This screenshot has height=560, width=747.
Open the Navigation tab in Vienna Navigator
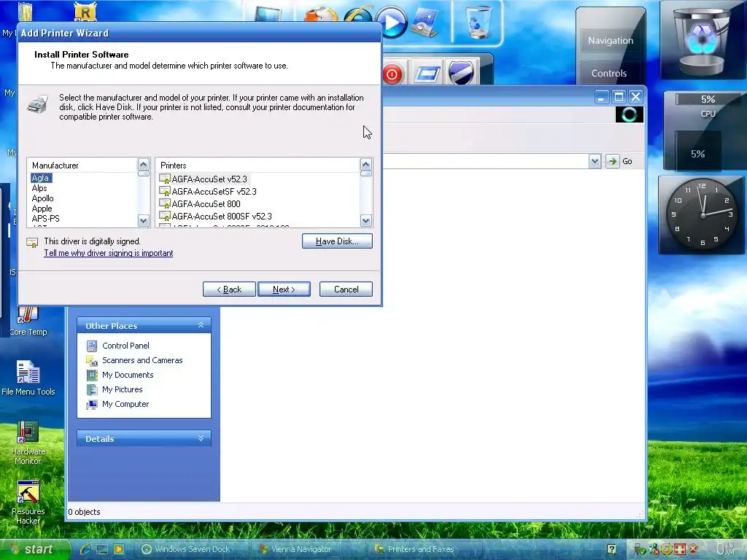[611, 41]
